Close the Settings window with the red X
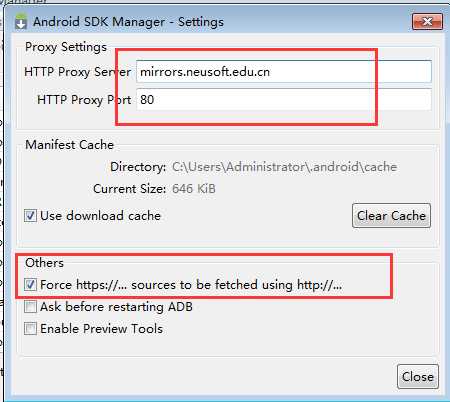Viewport: 450px width, 402px height. (427, 22)
